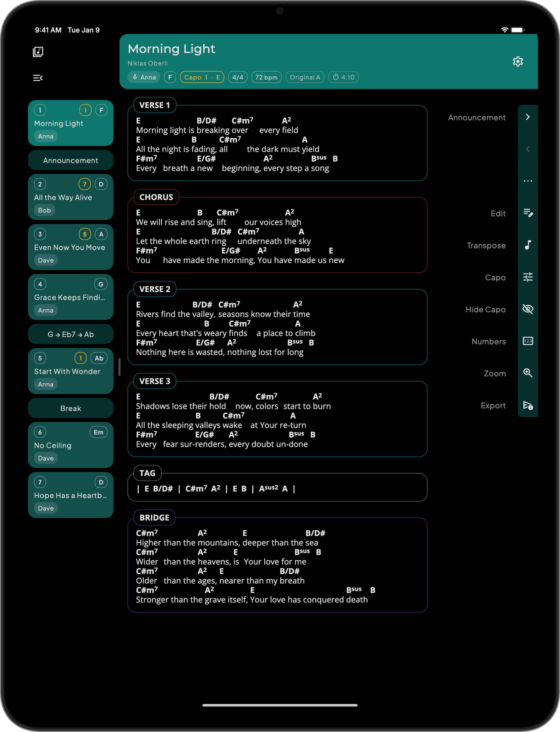Open Capo sliders icon
The width and height of the screenshot is (560, 732).
click(528, 277)
